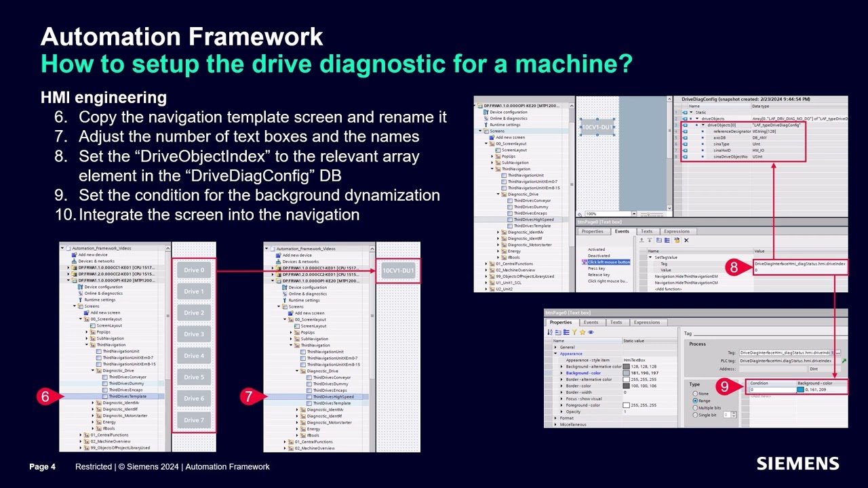Image resolution: width=868 pixels, height=488 pixels.
Task: Click the sort alphabetically icon in Properties toolbar
Action: point(550,332)
